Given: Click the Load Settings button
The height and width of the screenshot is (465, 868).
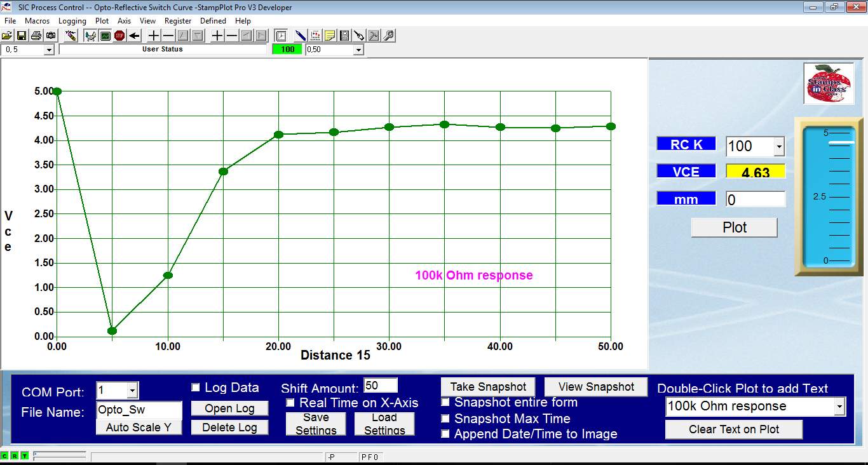Looking at the screenshot, I should click(x=384, y=424).
